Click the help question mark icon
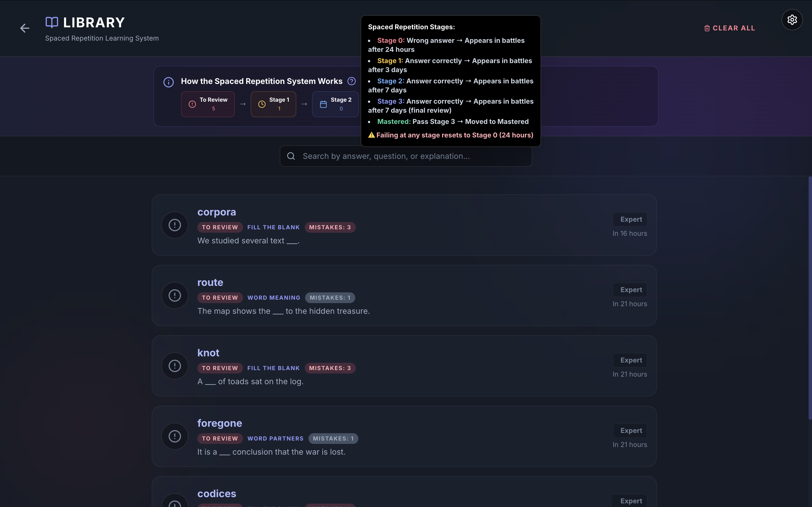Image resolution: width=812 pixels, height=507 pixels. [351, 81]
